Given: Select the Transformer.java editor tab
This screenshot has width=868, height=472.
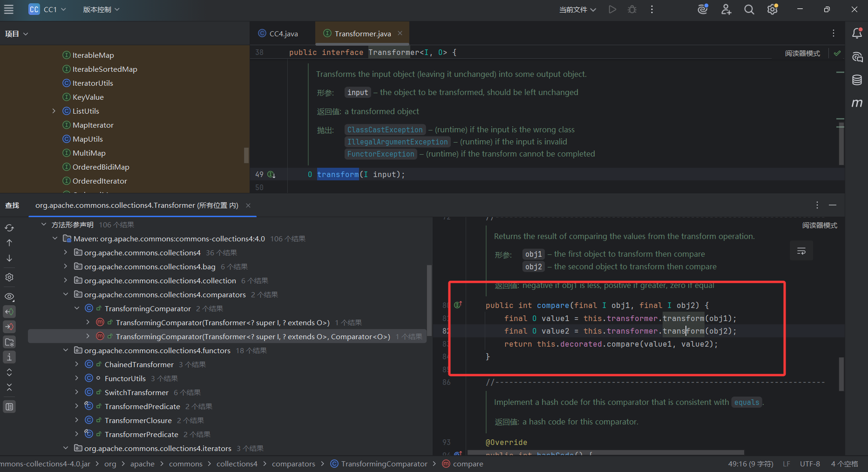Looking at the screenshot, I should click(x=362, y=34).
